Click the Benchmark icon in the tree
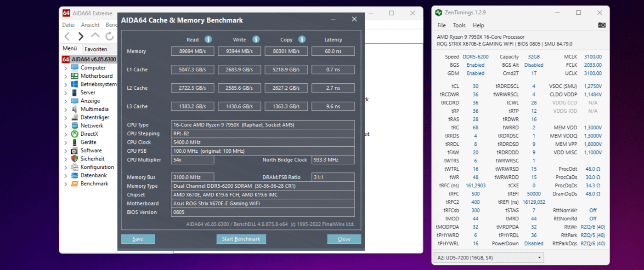Image resolution: width=644 pixels, height=270 pixels. pyautogui.click(x=74, y=184)
